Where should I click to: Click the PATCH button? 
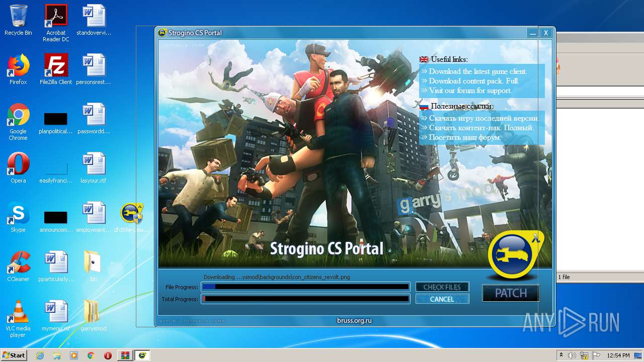pos(511,293)
